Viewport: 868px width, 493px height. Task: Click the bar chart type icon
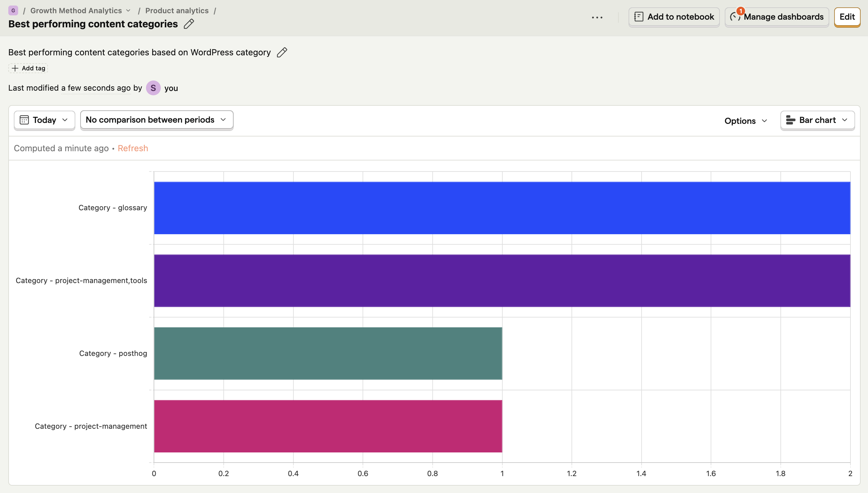(x=790, y=120)
